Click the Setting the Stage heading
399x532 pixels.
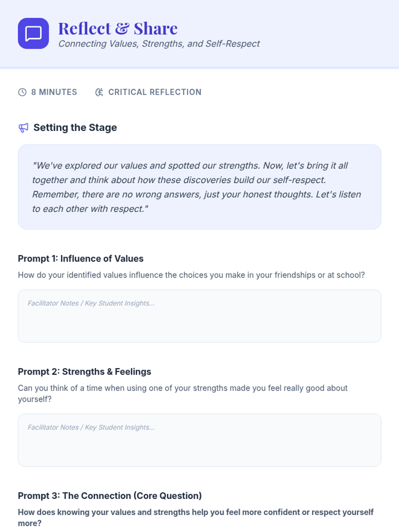pyautogui.click(x=75, y=128)
